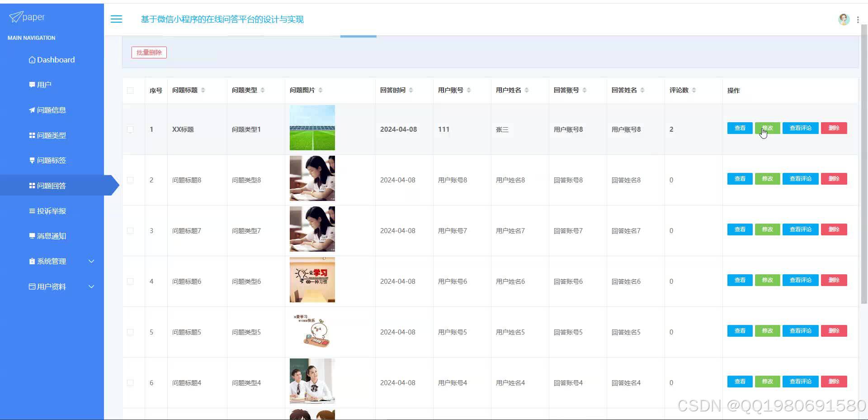Click the 用户资料 sidebar icon
Image resolution: width=868 pixels, height=420 pixels.
[32, 286]
